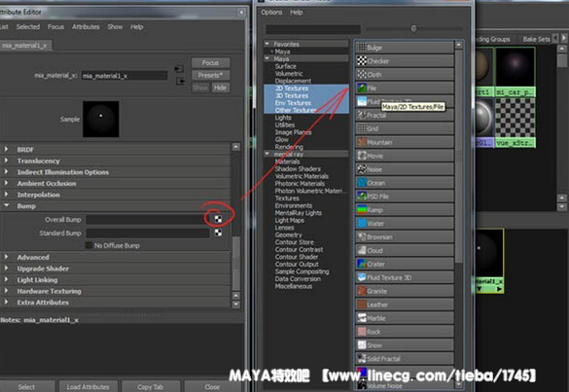Screen dimensions: 569x392
Task: Open Attribute Editor Selected menu
Action: [x=28, y=27]
